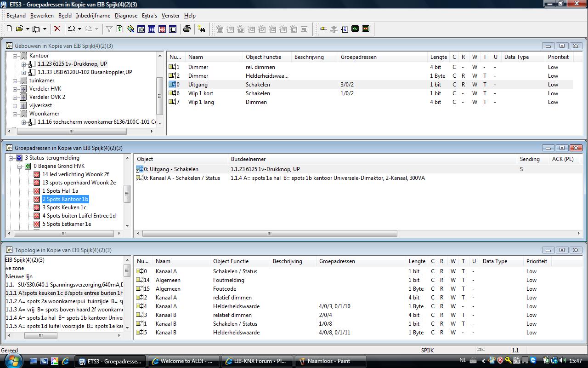Click the printer icon in toolbar

point(187,29)
